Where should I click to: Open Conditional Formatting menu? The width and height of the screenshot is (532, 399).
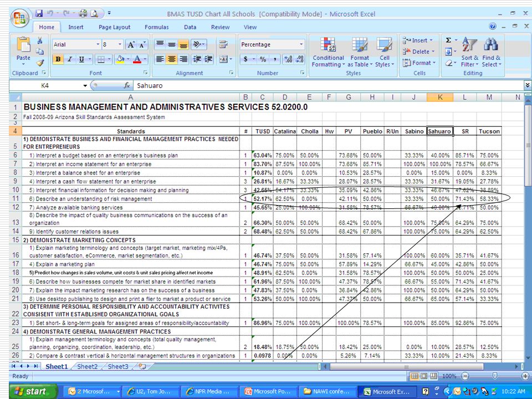(328, 52)
